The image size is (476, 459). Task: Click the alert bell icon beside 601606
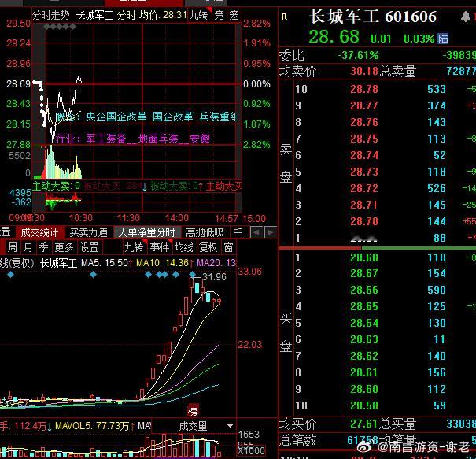465,17
